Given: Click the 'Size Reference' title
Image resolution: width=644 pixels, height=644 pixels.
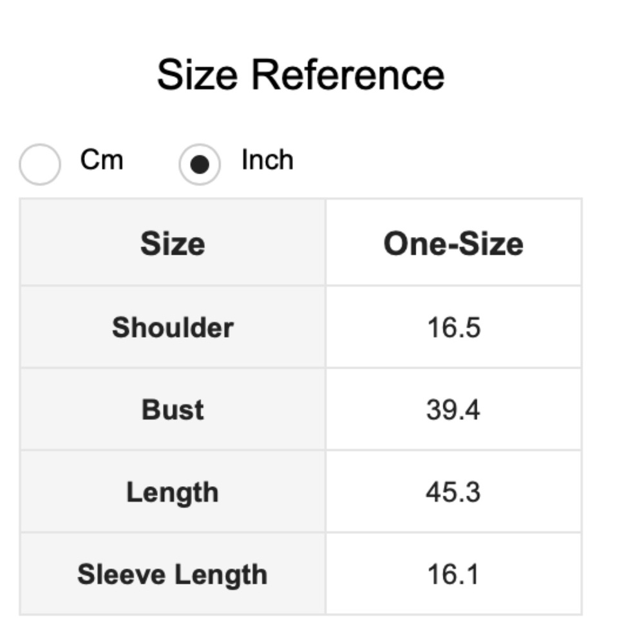Looking at the screenshot, I should click(300, 74).
